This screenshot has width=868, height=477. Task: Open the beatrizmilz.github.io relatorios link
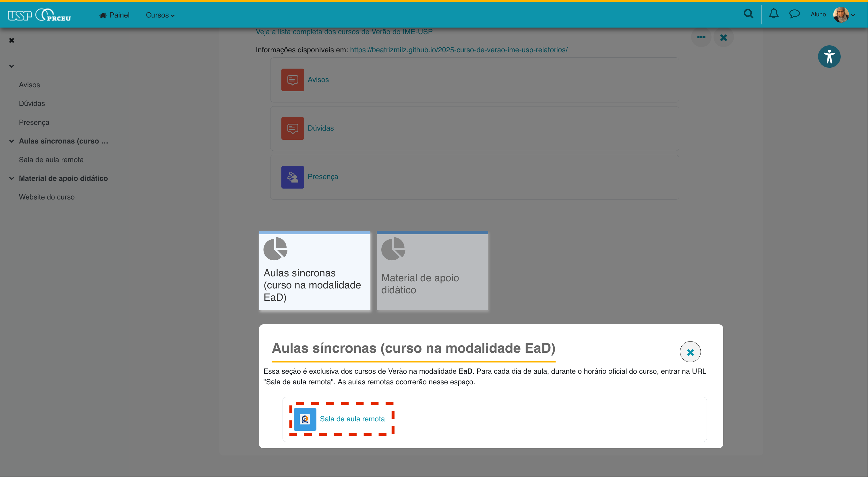pos(459,50)
